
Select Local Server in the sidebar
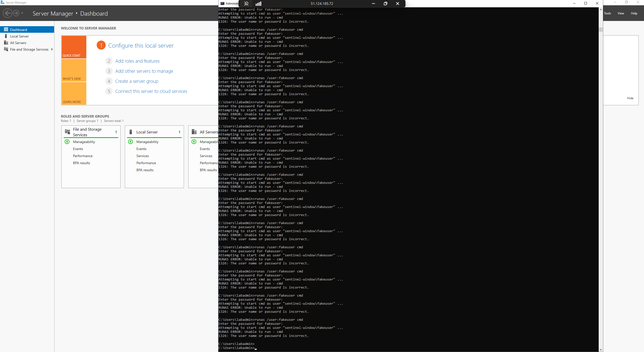[x=19, y=36]
